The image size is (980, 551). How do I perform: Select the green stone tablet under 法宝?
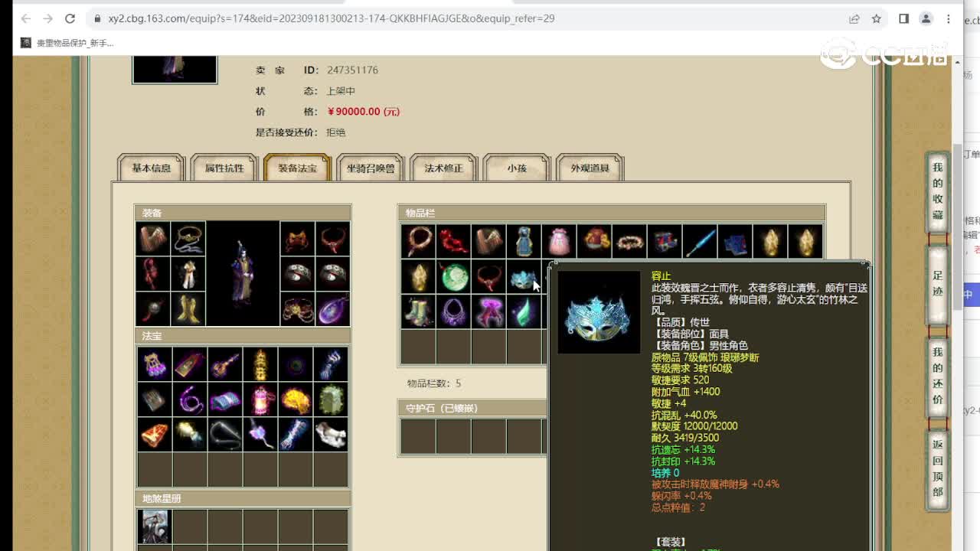click(x=331, y=399)
